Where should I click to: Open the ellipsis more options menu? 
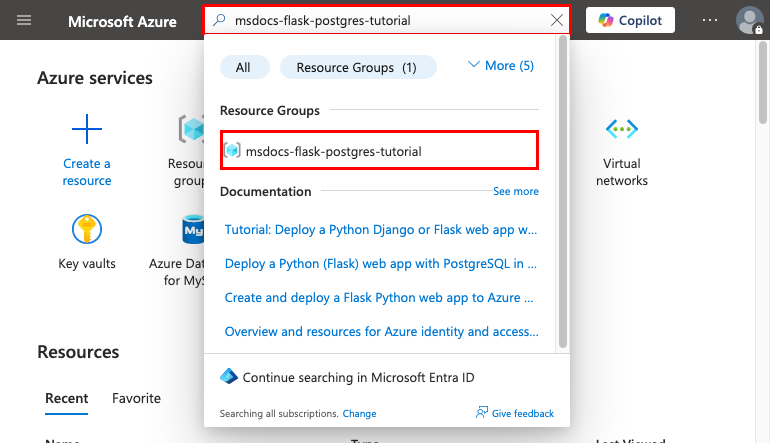tap(709, 20)
